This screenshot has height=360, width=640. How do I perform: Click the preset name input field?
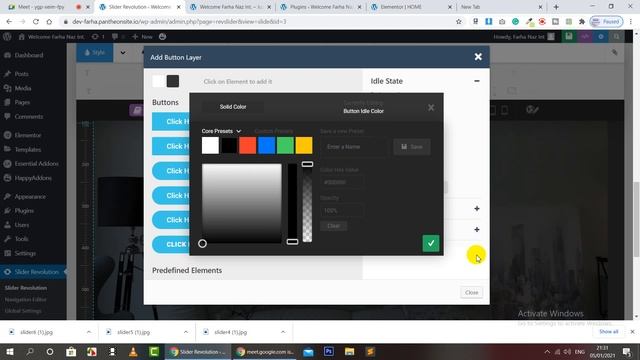[353, 147]
